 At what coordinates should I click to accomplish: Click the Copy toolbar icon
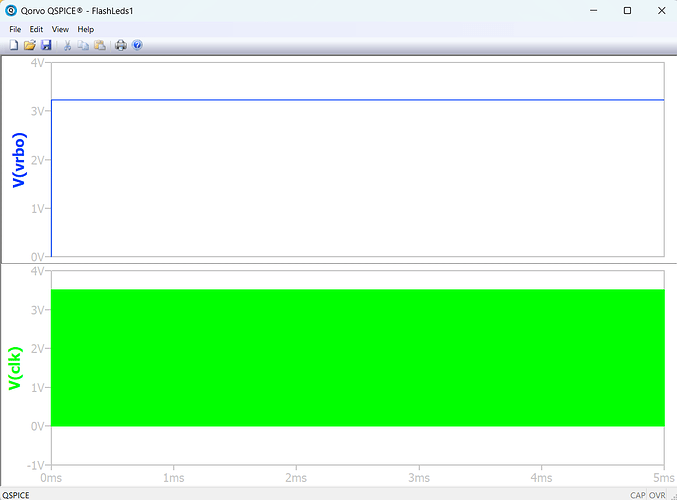coord(83,45)
